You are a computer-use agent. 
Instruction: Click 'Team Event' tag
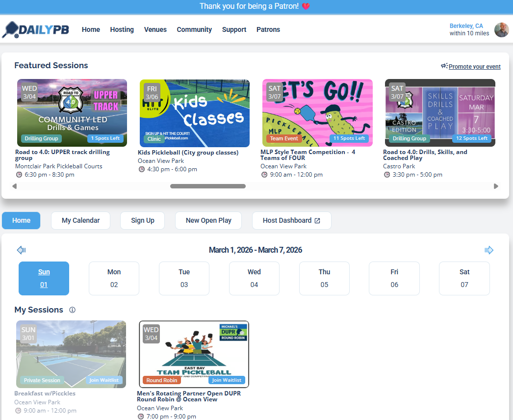pyautogui.click(x=284, y=138)
